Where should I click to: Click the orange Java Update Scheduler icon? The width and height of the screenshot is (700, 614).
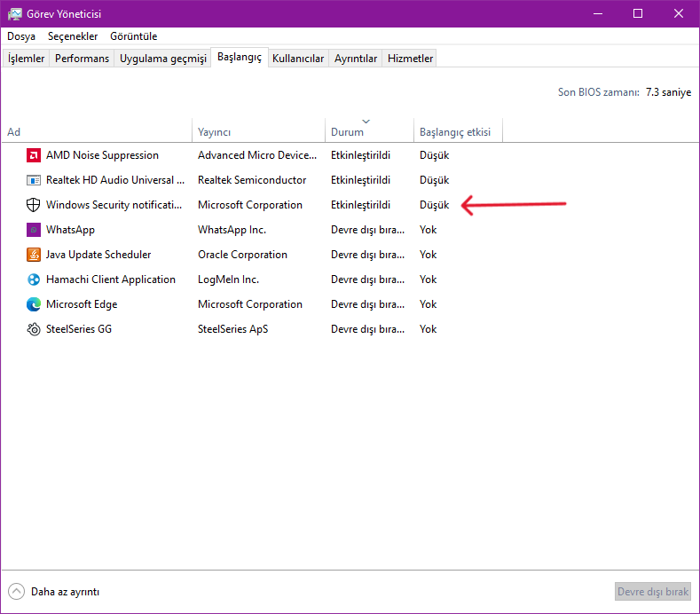click(34, 255)
